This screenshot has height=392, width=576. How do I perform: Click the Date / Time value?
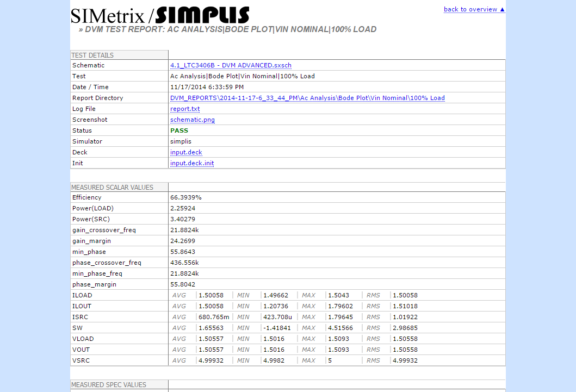pos(207,87)
